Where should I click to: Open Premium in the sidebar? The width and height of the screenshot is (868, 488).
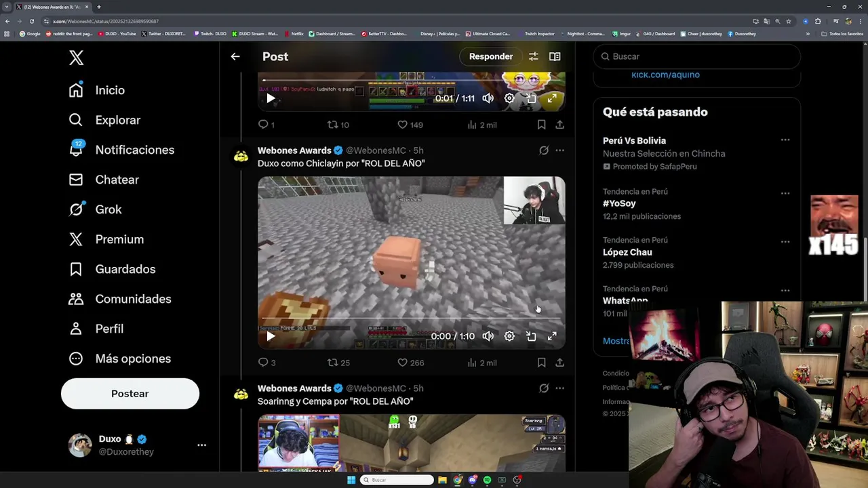(106, 239)
